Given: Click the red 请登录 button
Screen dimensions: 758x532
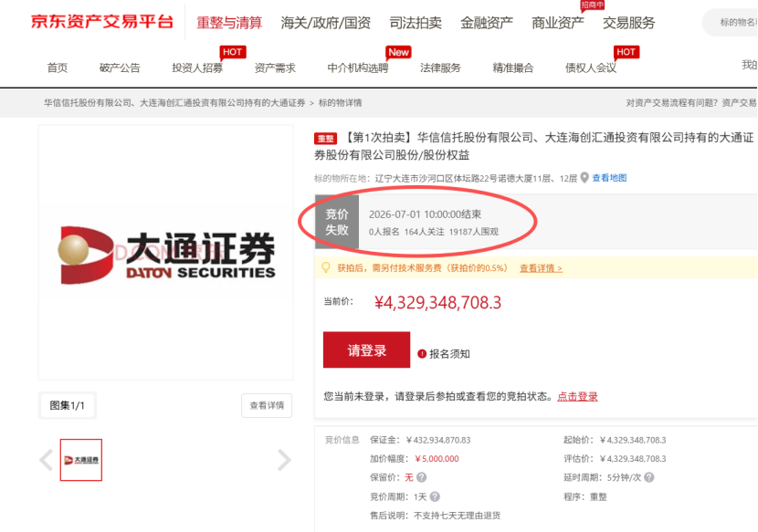Looking at the screenshot, I should coord(366,349).
